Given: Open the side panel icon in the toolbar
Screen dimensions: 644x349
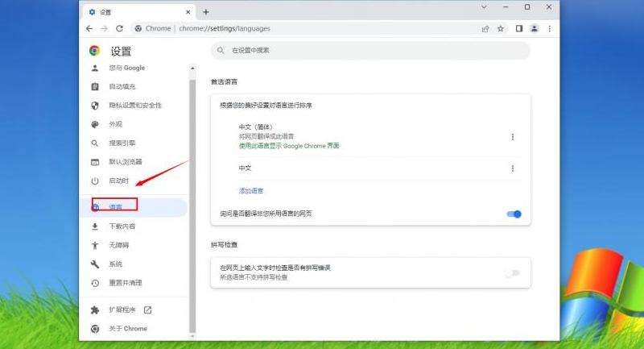Looking at the screenshot, I should pyautogui.click(x=519, y=28).
